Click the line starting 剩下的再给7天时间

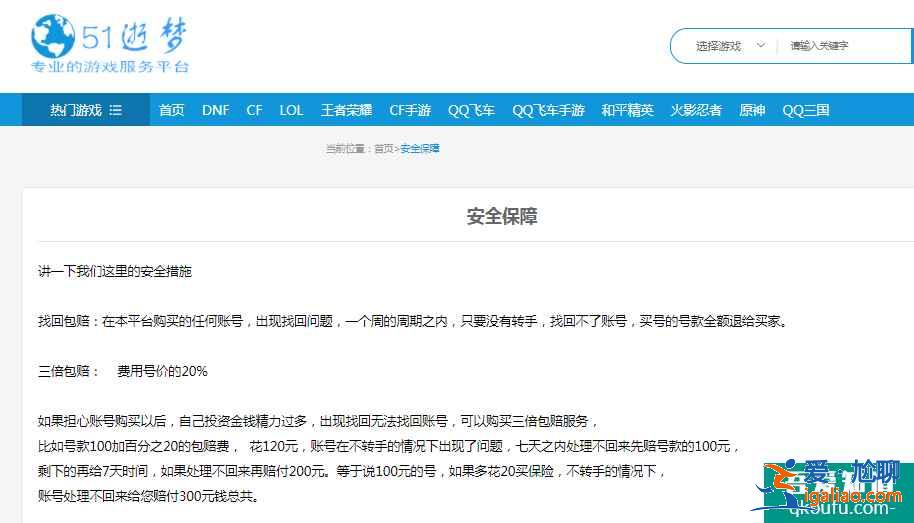[351, 471]
